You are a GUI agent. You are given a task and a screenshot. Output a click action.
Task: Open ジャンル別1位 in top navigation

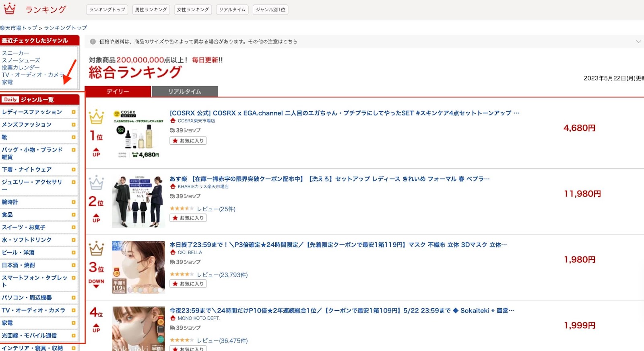(x=270, y=10)
